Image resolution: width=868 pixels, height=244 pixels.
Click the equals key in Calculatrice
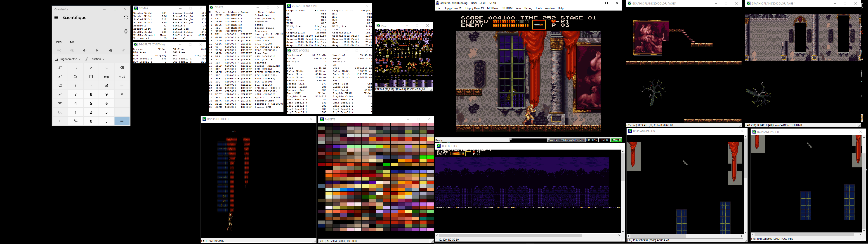122,121
